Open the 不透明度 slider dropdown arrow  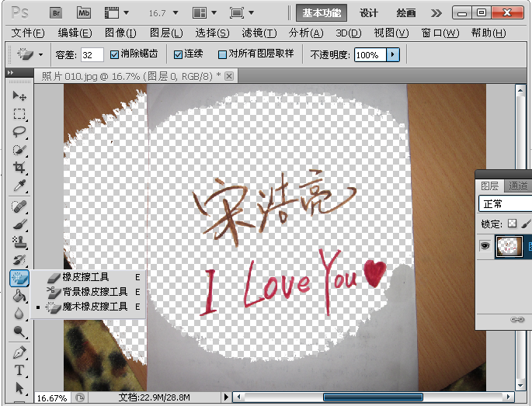pos(393,55)
